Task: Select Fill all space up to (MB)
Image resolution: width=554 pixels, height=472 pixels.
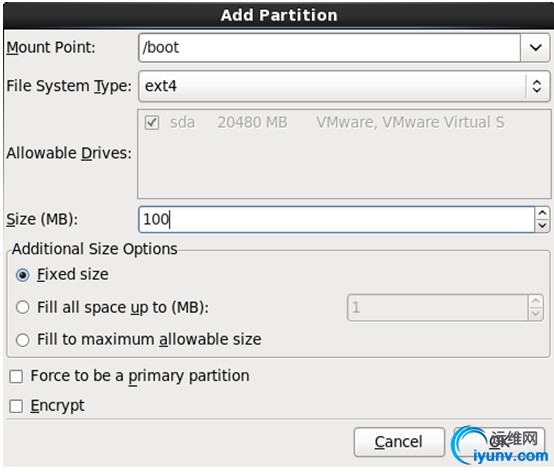Action: 23,307
